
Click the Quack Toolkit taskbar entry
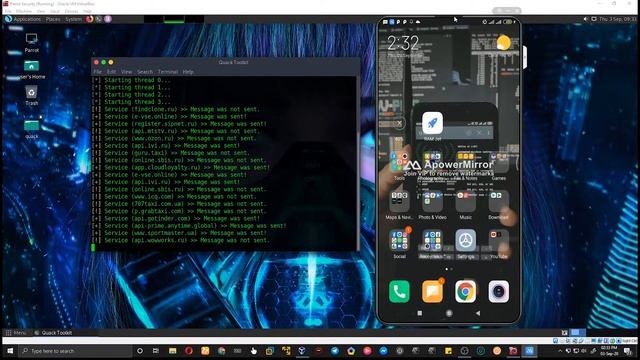point(53,333)
